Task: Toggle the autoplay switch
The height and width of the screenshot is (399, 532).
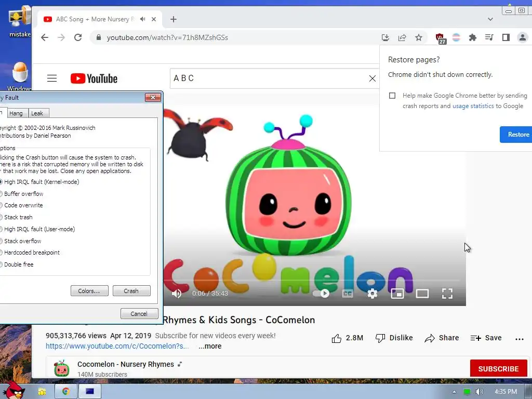Action: [321, 293]
